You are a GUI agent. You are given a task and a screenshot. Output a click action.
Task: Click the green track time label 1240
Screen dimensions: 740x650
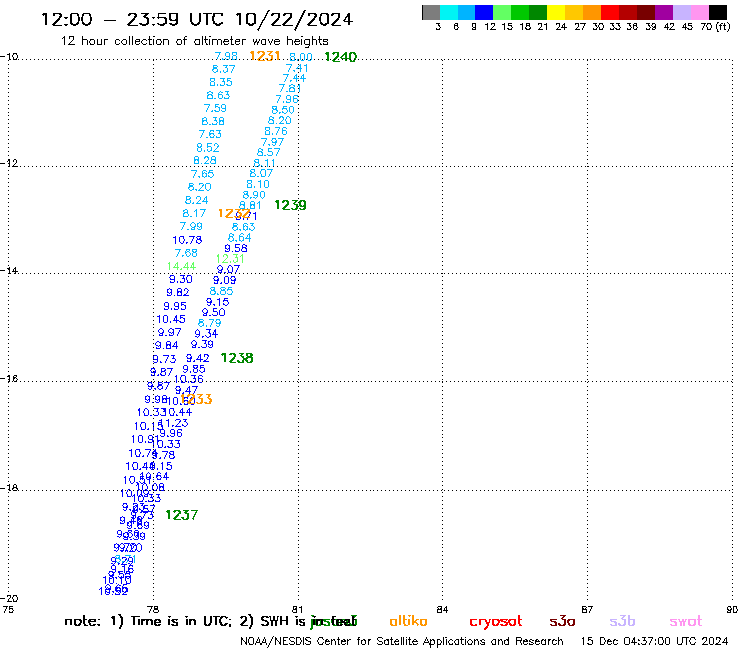[341, 57]
